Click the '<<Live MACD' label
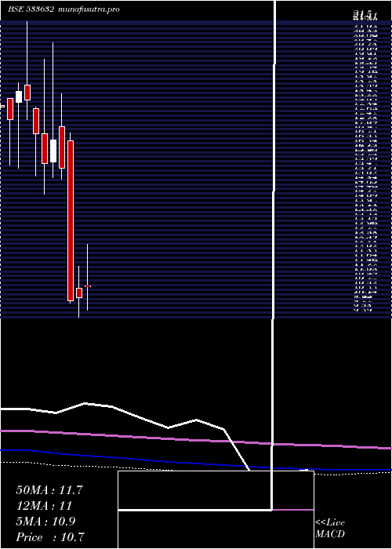Screen dimensions: 392x549 [330, 529]
